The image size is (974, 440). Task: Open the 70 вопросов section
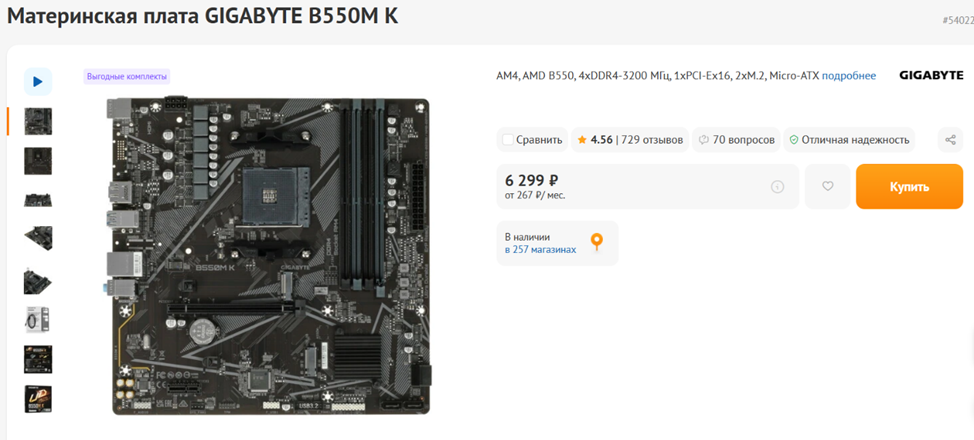tap(744, 140)
